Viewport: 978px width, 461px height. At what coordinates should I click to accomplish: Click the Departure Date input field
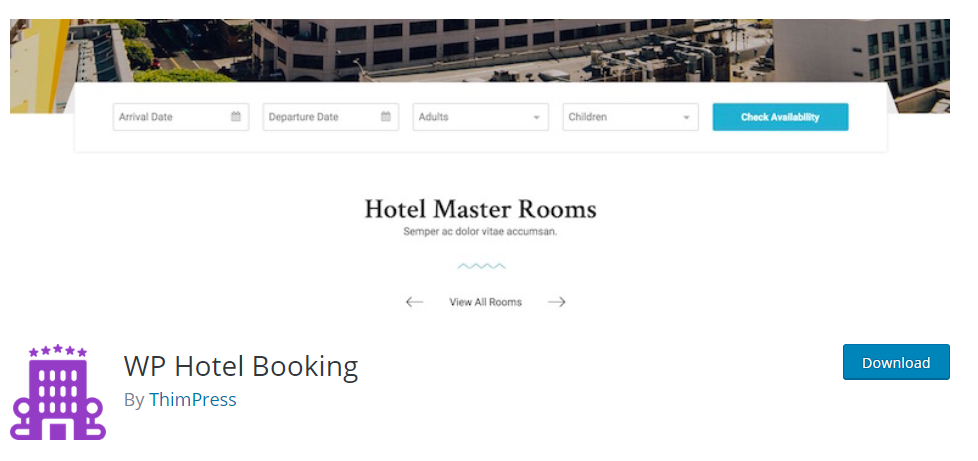point(331,117)
